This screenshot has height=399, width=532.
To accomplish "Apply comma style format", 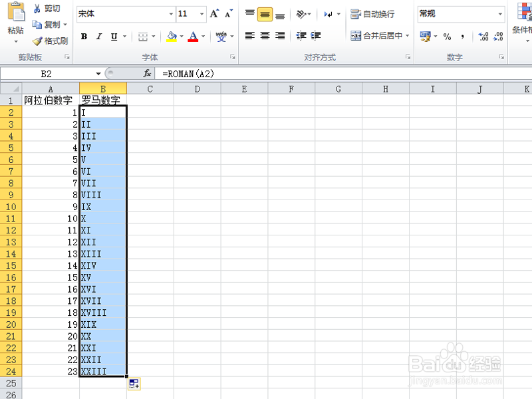I will pyautogui.click(x=462, y=37).
